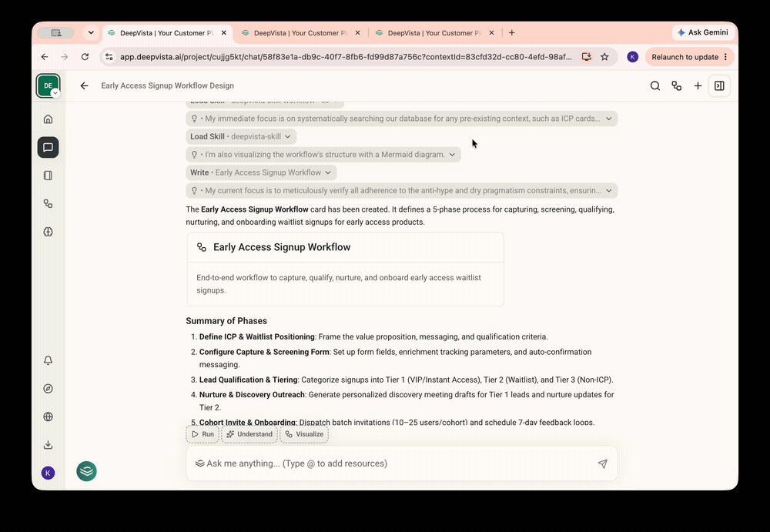This screenshot has width=770, height=532.
Task: Expand the database search thought row
Action: coord(402,119)
